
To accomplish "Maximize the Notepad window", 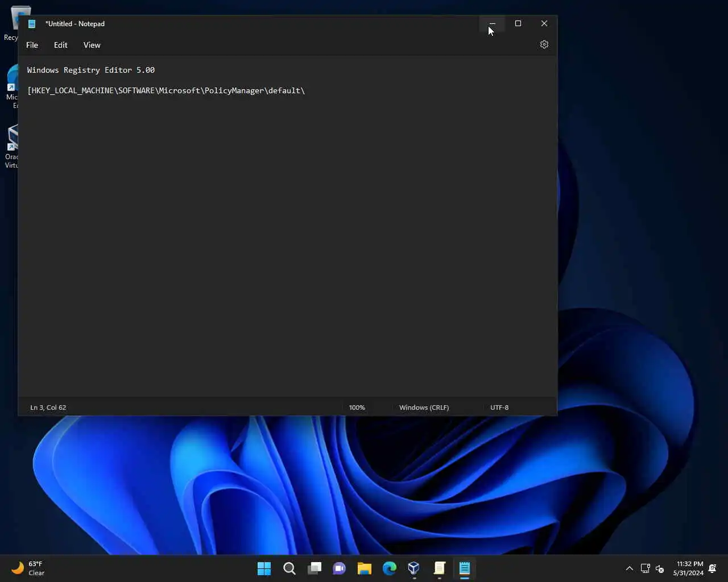I will tap(518, 23).
